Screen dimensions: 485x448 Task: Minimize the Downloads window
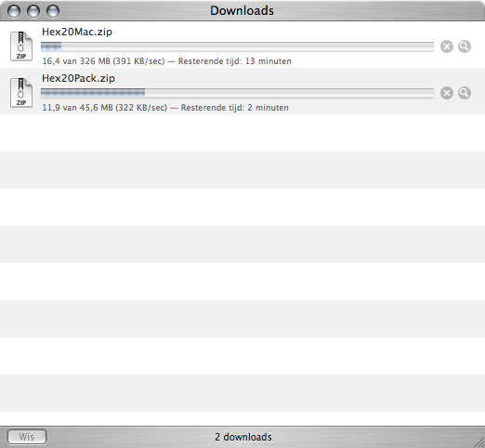[33, 11]
